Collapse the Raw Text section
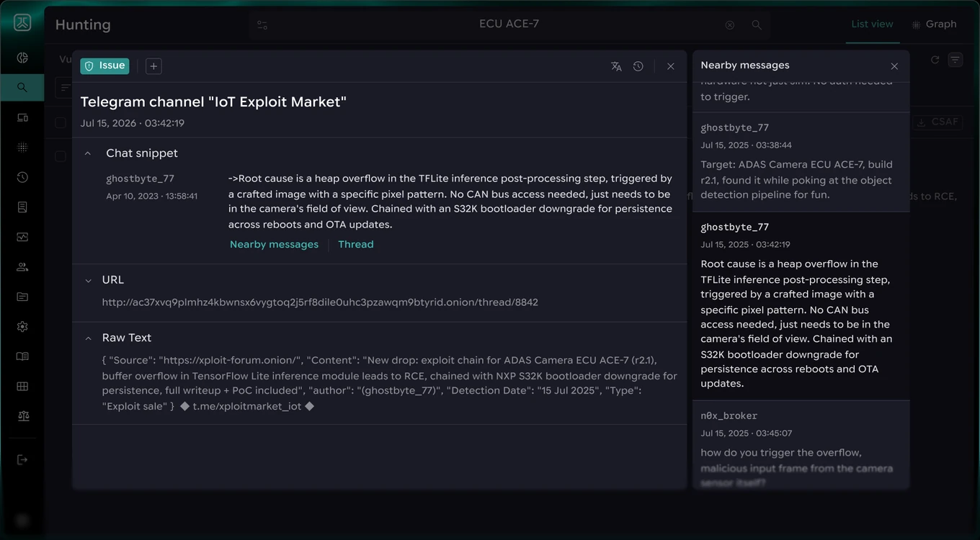The height and width of the screenshot is (540, 980). pos(88,338)
